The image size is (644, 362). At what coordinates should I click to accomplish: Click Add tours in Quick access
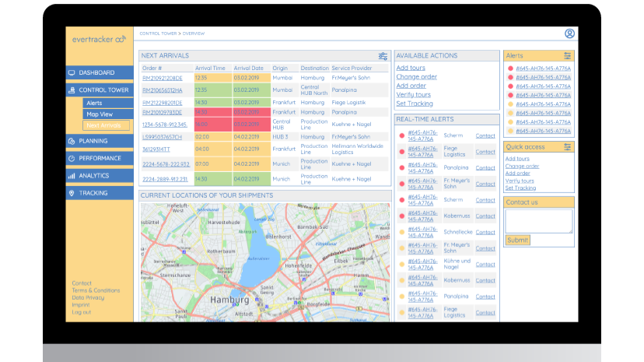tap(517, 159)
